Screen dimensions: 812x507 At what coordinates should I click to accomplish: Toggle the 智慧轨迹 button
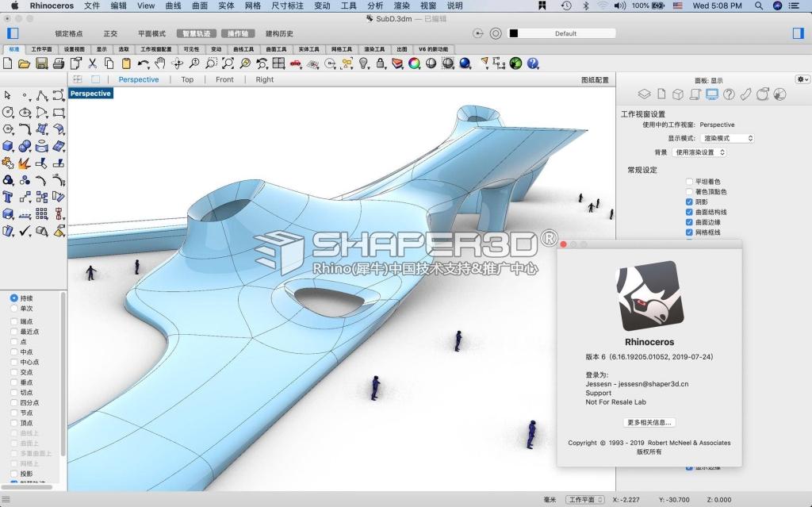tap(197, 33)
